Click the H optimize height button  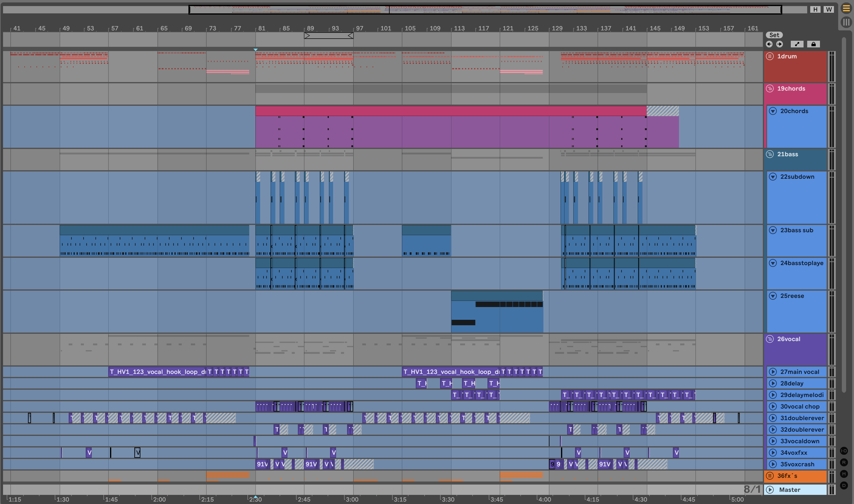(815, 9)
